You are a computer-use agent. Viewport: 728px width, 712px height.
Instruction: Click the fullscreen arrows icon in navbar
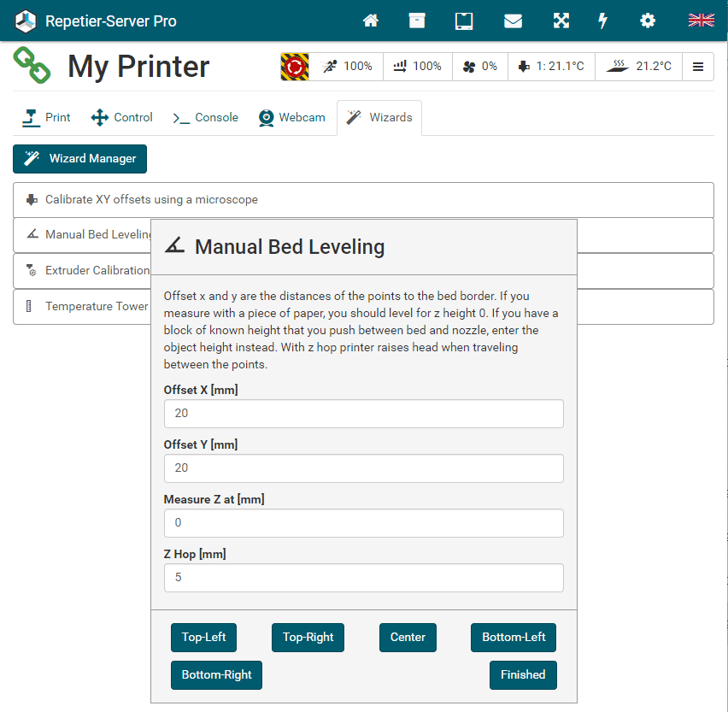point(561,21)
